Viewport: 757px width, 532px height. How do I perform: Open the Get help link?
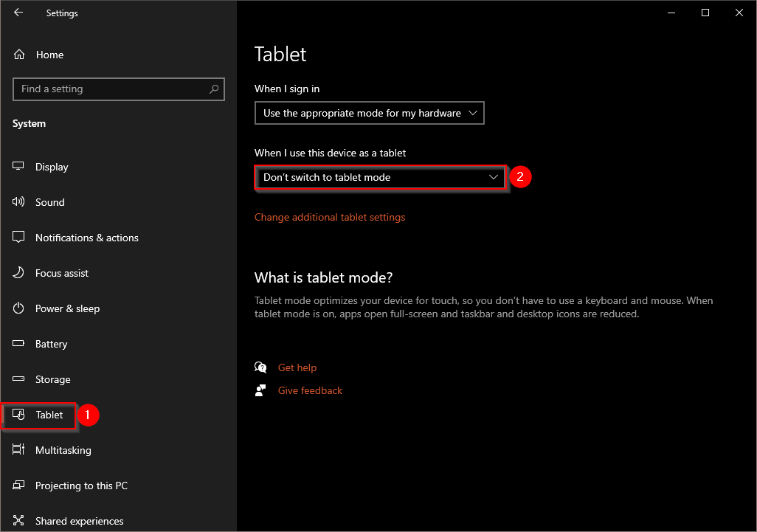[297, 367]
